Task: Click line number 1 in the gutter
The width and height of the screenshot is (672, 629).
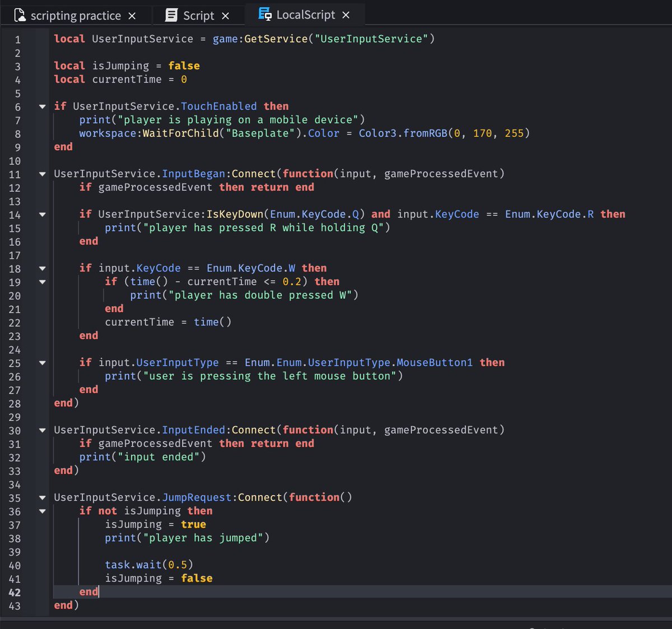Action: tap(17, 40)
